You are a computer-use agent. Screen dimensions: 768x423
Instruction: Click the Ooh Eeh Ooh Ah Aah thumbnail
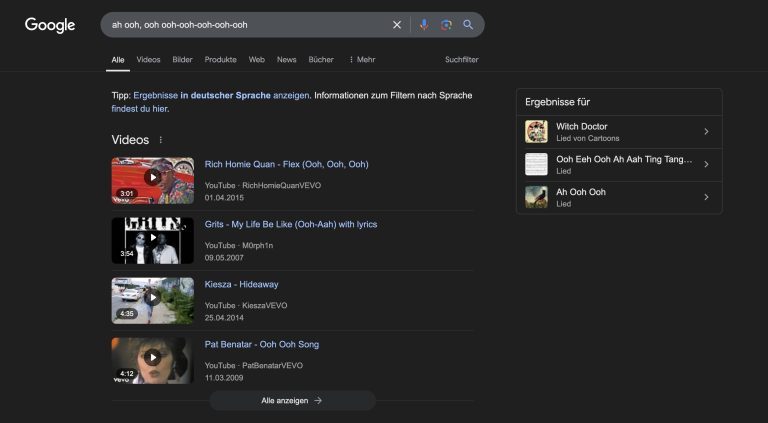pos(536,164)
